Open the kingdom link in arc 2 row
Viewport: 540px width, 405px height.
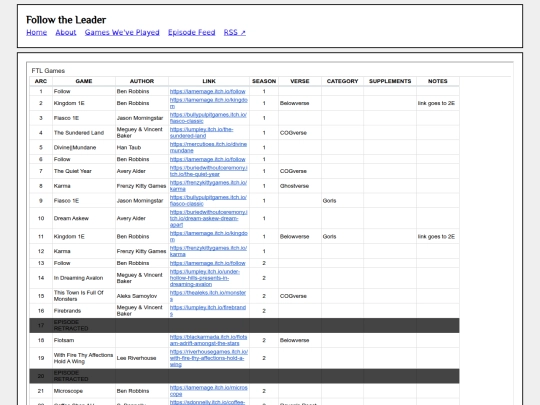coord(208,103)
